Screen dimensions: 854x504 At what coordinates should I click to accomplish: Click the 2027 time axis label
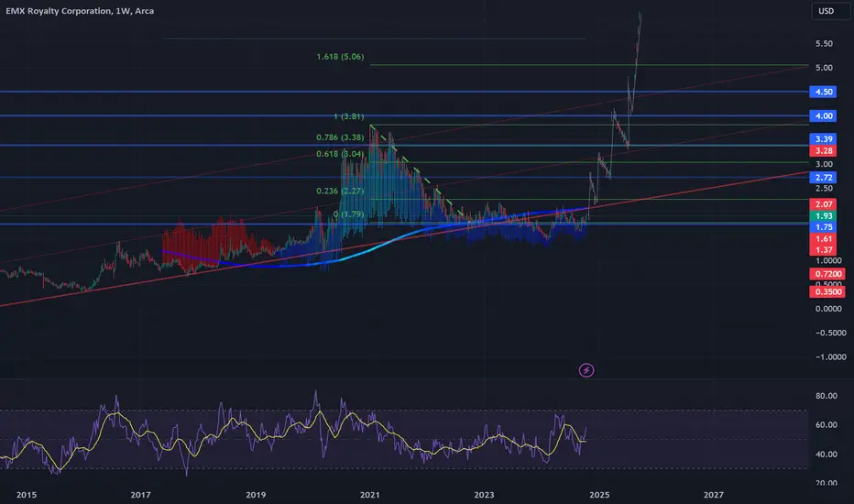tap(714, 495)
